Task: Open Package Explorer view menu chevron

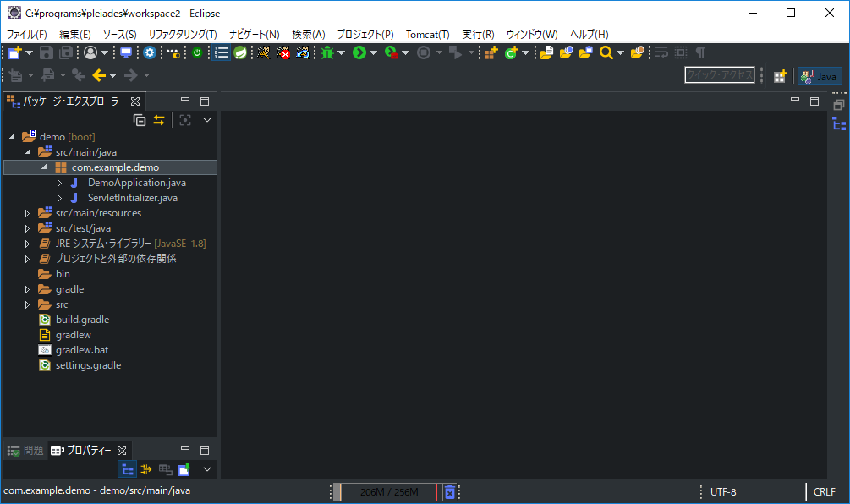Action: point(207,120)
